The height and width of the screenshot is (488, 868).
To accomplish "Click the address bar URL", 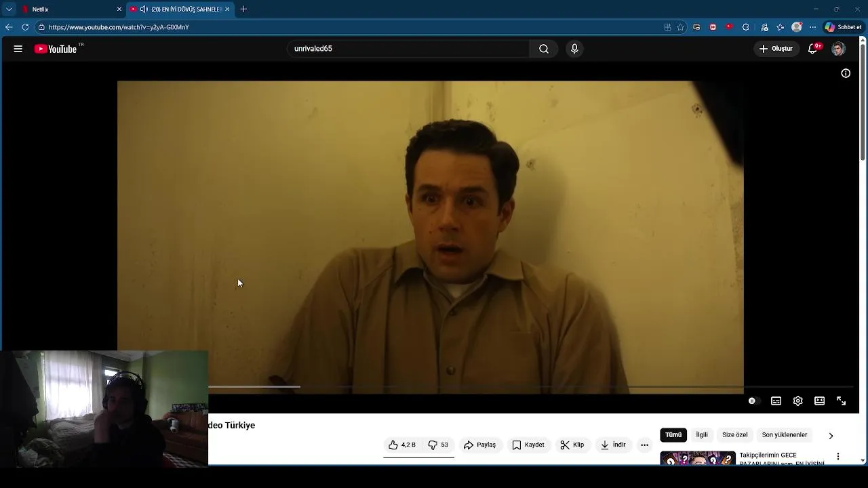I will coord(119,27).
